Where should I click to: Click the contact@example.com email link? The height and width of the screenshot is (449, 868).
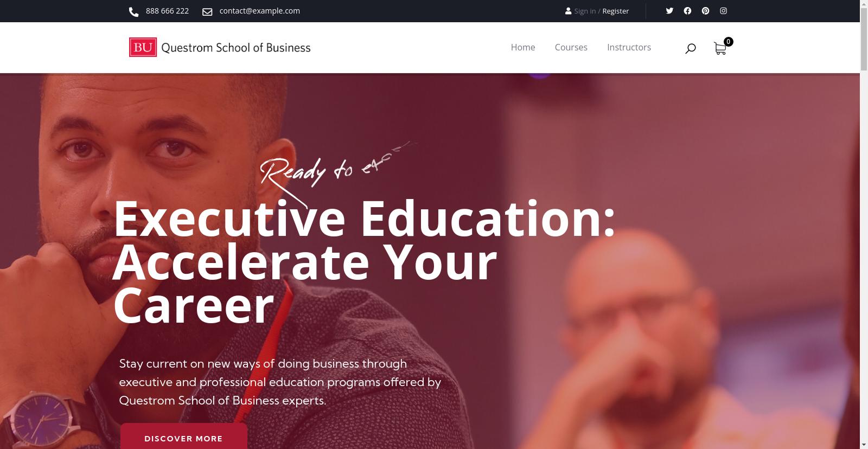coord(259,11)
